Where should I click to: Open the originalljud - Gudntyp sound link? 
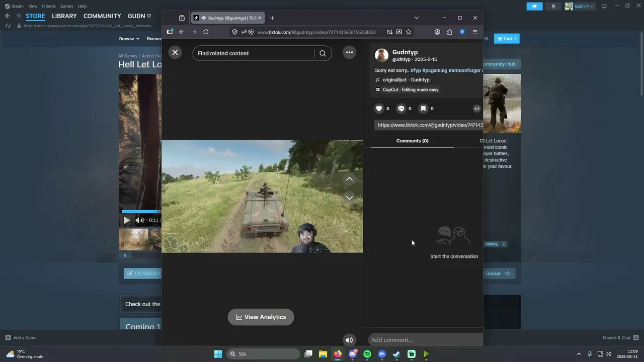(406, 80)
